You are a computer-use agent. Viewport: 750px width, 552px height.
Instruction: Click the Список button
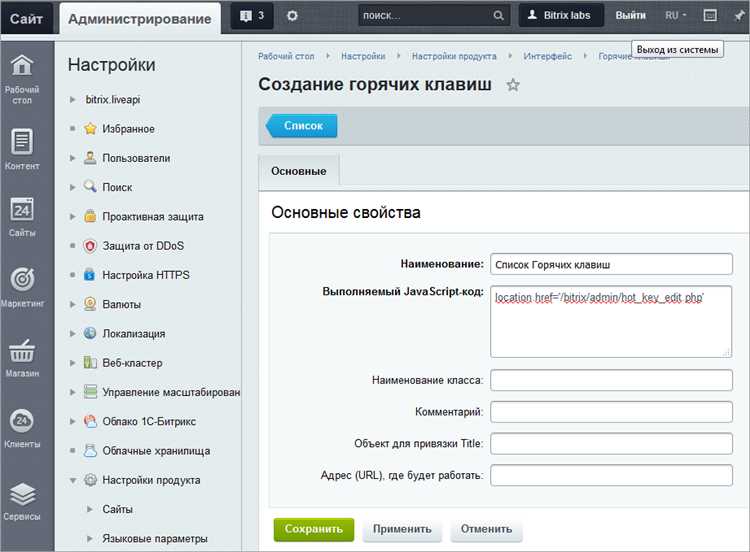(x=302, y=126)
